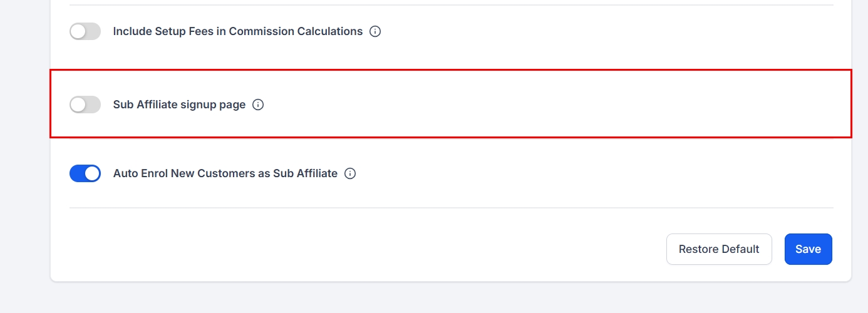Click blank card area left of Restore Default
Image resolution: width=868 pixels, height=313 pixels.
[376, 249]
